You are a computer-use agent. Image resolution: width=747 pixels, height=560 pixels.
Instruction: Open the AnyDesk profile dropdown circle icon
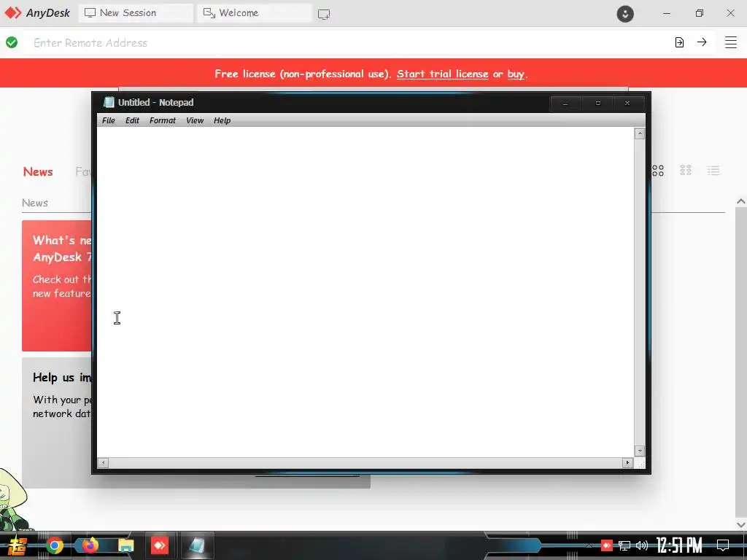(625, 14)
